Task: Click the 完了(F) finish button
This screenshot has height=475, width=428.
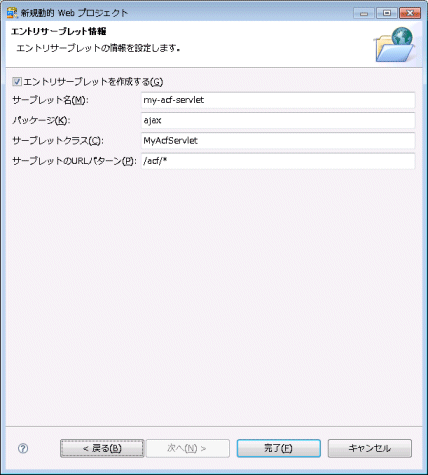Action: [279, 448]
